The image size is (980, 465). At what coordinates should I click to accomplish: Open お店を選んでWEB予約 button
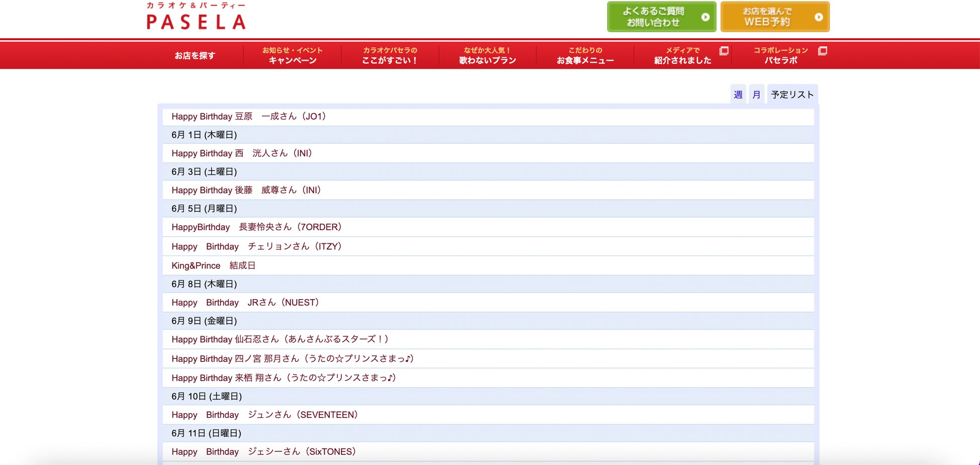coord(775,17)
